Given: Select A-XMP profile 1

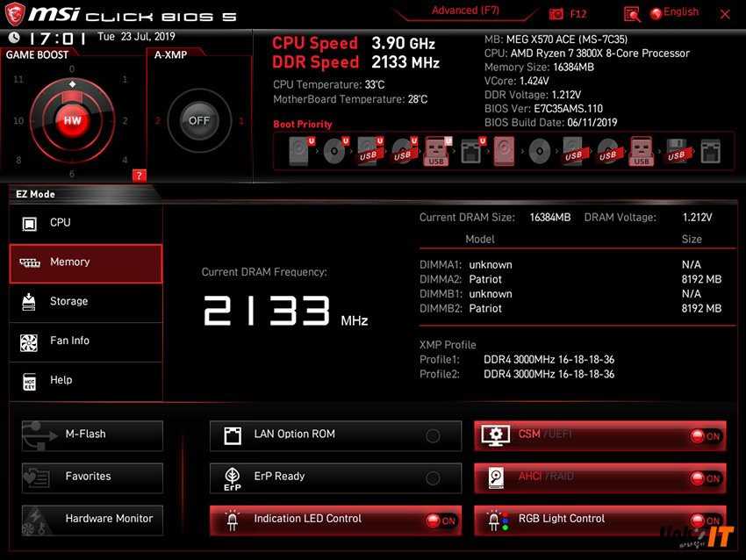Looking at the screenshot, I should [241, 121].
